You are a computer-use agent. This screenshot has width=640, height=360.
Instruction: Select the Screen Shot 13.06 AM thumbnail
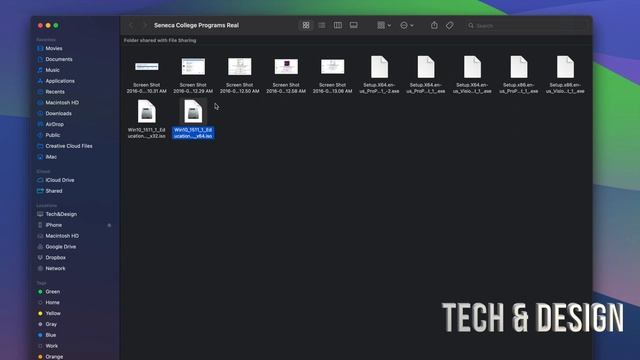tap(333, 67)
